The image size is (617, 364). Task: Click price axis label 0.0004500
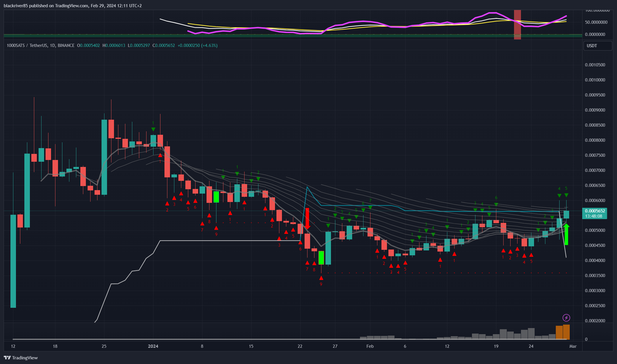click(595, 245)
